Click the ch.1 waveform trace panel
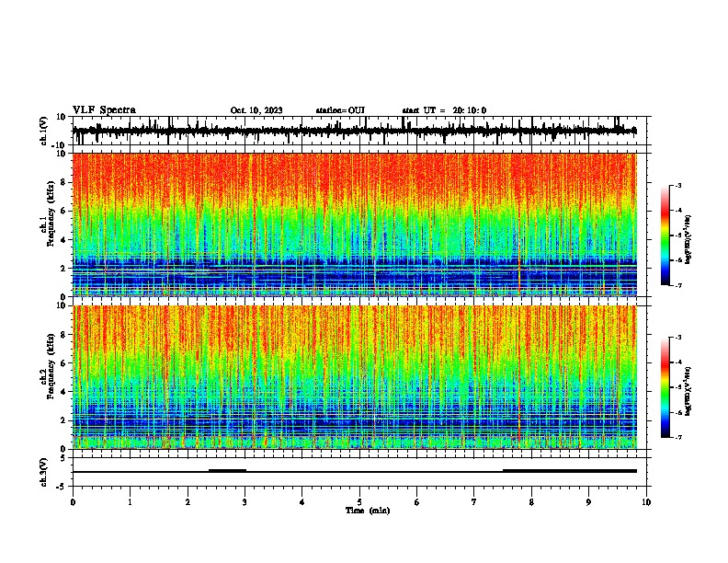Viewport: 728px width, 563px height. click(x=361, y=131)
